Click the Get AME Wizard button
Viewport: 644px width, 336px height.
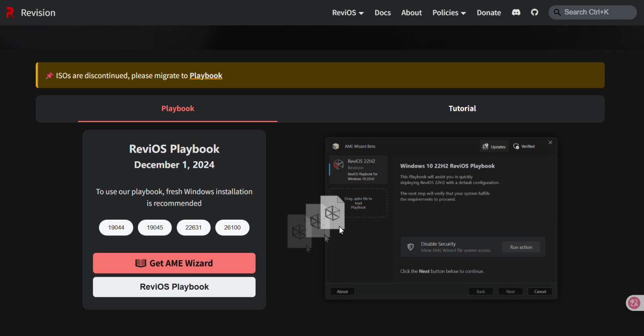(x=174, y=263)
